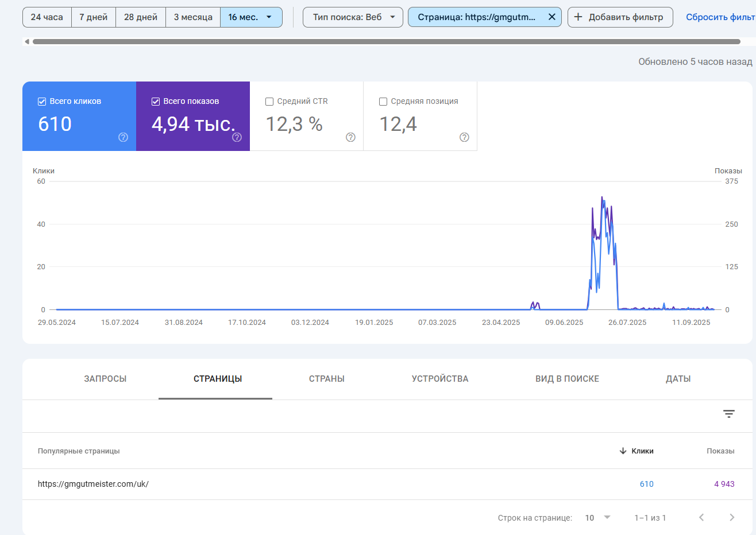756x535 pixels.
Task: Toggle Всего показов checkbox
Action: coord(156,102)
